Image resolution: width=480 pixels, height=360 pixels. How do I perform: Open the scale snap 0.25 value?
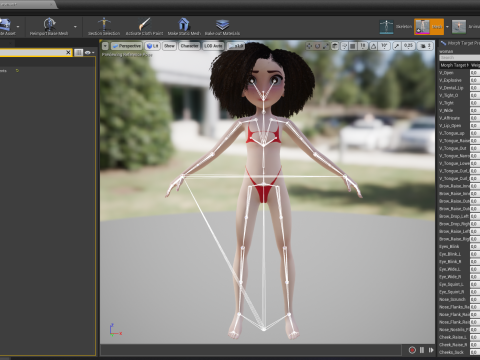(408, 46)
